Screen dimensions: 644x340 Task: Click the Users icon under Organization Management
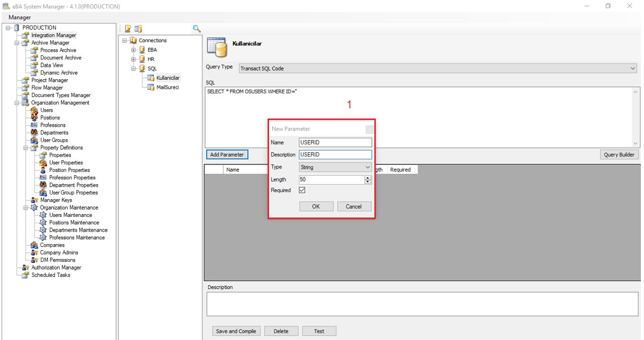point(34,111)
